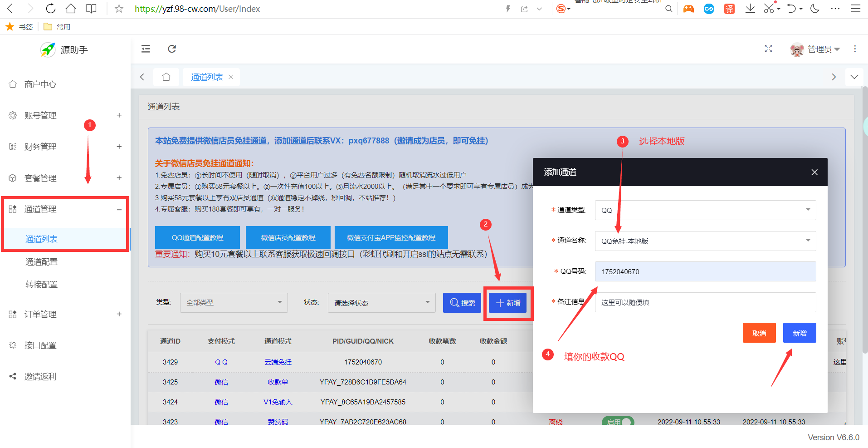The width and height of the screenshot is (868, 448).
Task: Click the 微信支付宝APP监控配置教程 button
Action: coord(391,237)
